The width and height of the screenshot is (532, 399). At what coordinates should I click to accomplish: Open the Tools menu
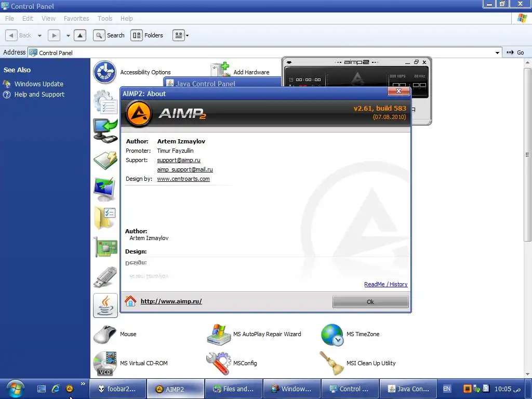point(105,18)
